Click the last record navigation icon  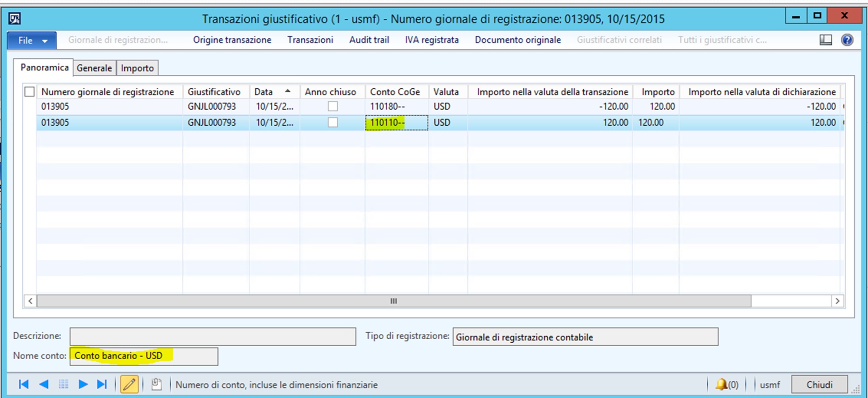pos(102,384)
